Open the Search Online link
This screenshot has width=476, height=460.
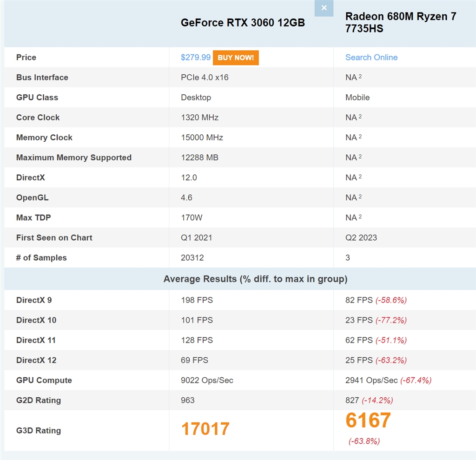(x=371, y=57)
